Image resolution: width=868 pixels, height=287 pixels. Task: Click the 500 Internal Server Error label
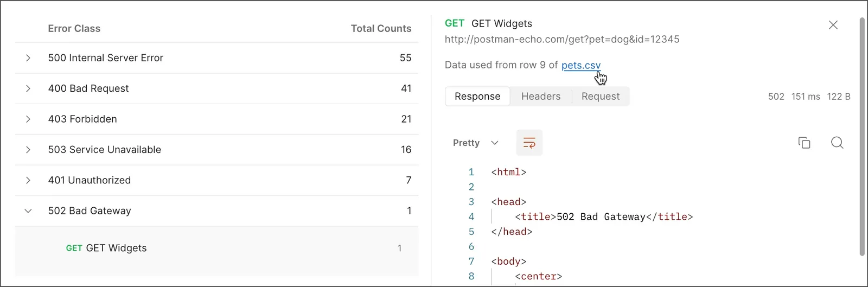(x=106, y=58)
